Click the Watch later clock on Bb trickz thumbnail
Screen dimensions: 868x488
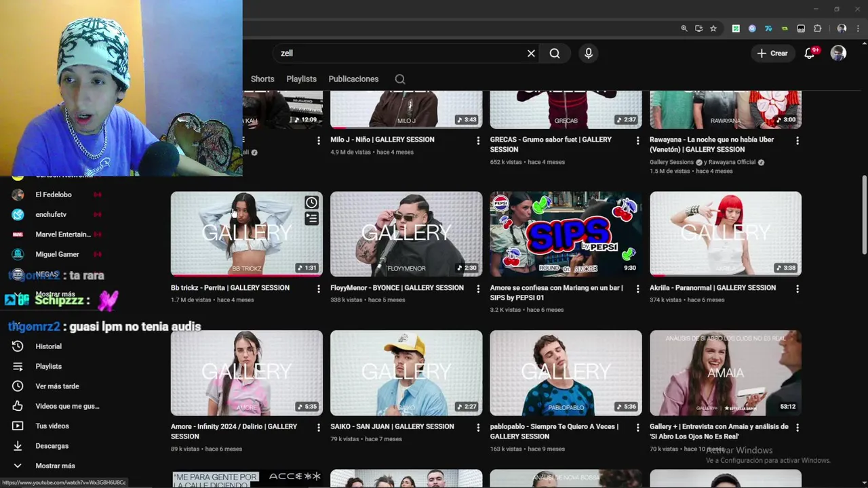point(311,203)
